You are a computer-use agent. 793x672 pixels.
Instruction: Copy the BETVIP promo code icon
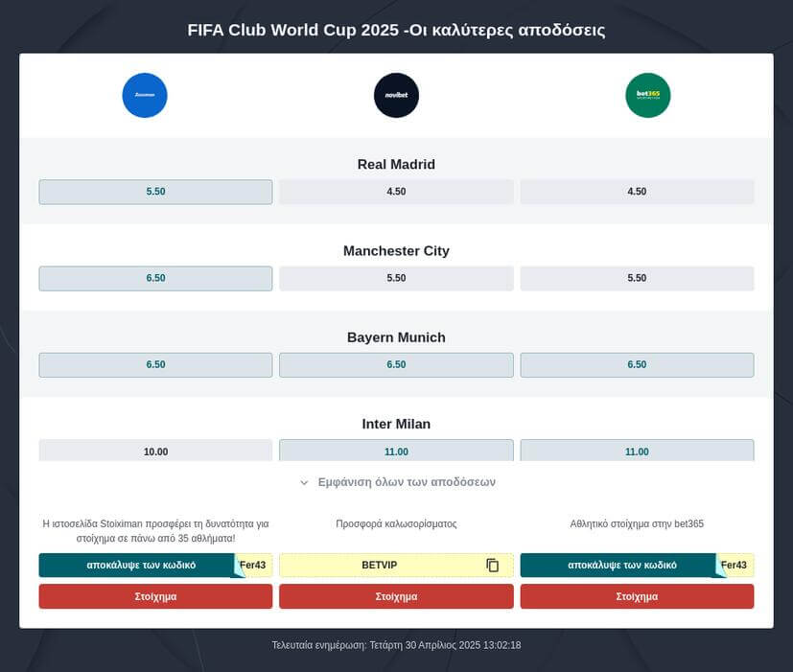pos(493,566)
